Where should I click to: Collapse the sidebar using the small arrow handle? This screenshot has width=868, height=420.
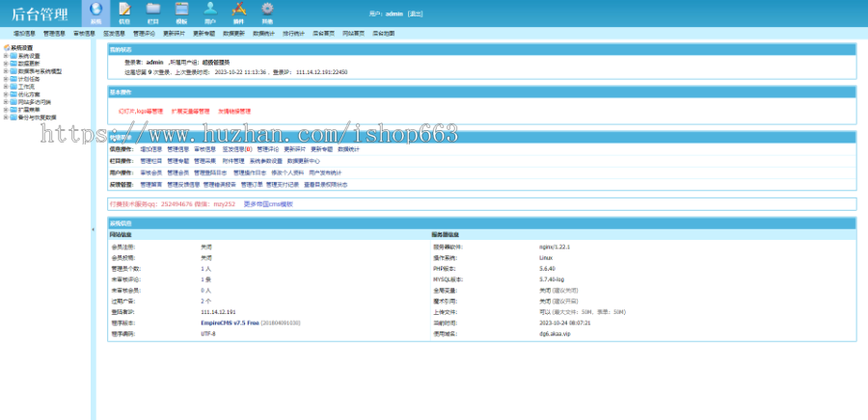click(x=93, y=229)
